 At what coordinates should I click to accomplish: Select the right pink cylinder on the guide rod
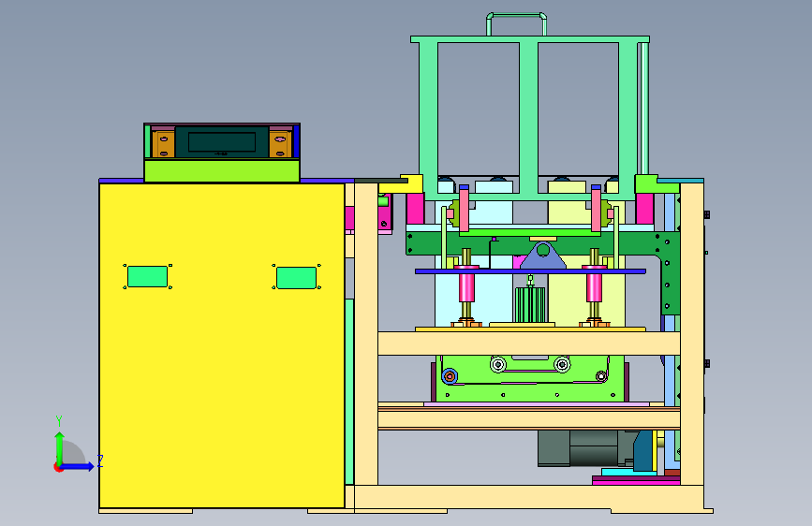point(594,286)
